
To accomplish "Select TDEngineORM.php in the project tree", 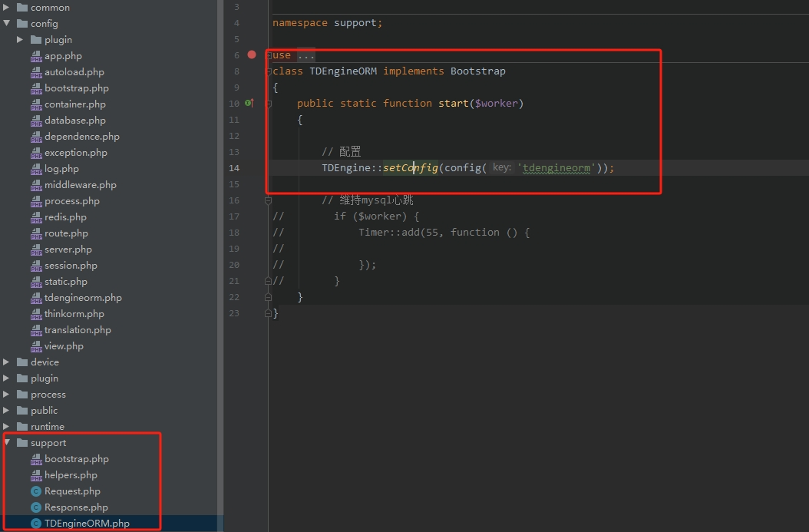I will coord(87,524).
